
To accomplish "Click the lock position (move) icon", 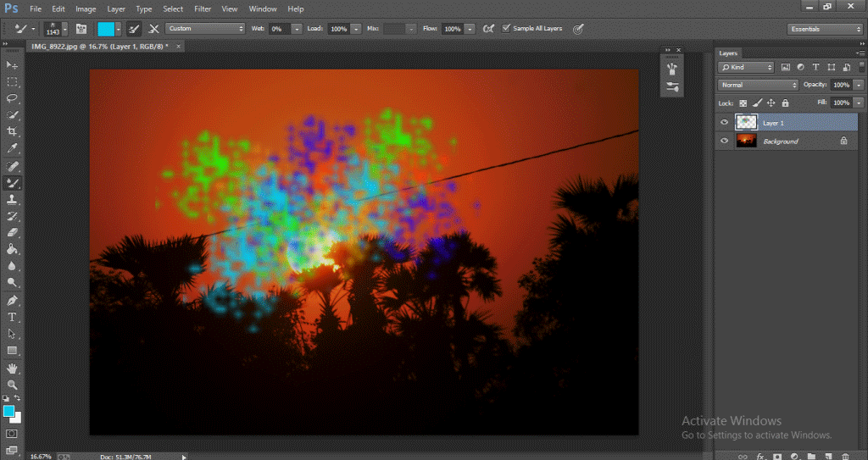I will (x=771, y=103).
